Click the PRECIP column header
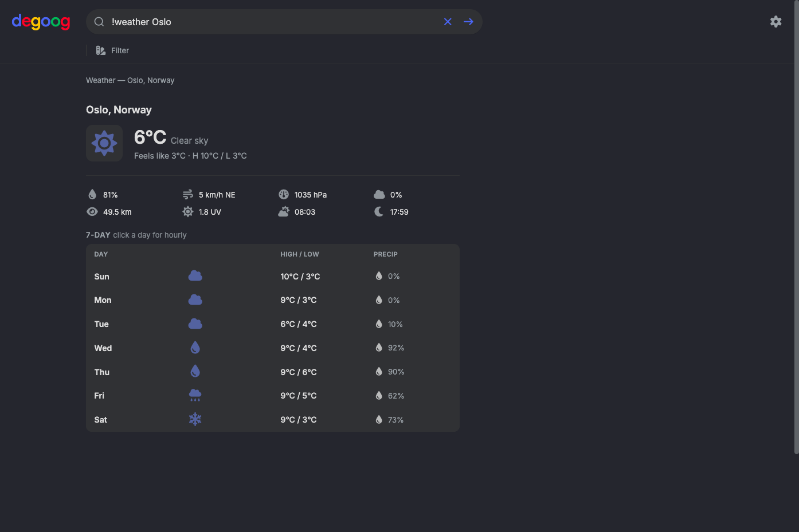This screenshot has height=532, width=799. [386, 254]
